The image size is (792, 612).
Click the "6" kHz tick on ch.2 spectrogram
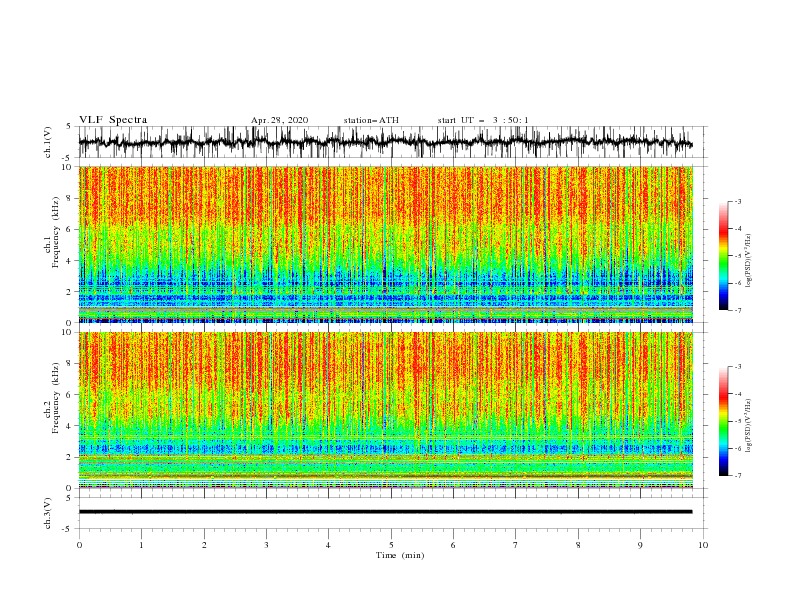click(x=70, y=395)
